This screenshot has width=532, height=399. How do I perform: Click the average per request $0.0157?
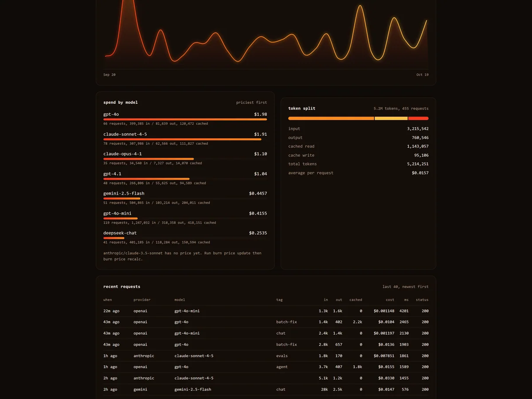coord(420,173)
